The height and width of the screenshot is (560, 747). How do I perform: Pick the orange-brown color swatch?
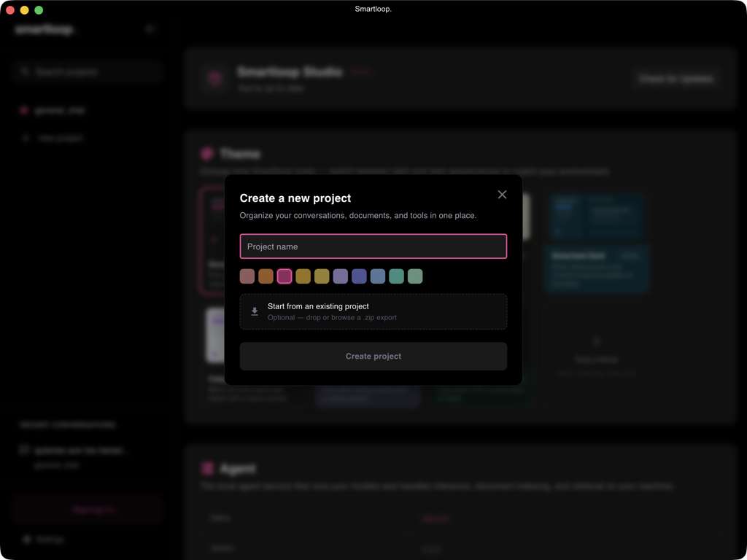266,276
